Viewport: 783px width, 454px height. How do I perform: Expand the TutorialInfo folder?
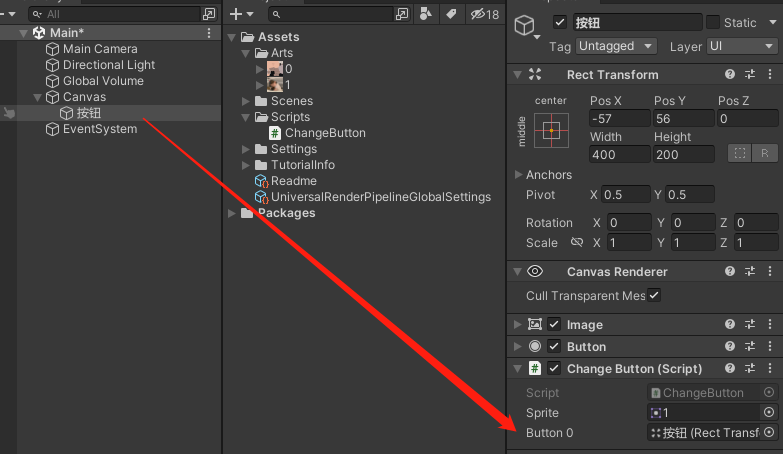click(x=246, y=165)
